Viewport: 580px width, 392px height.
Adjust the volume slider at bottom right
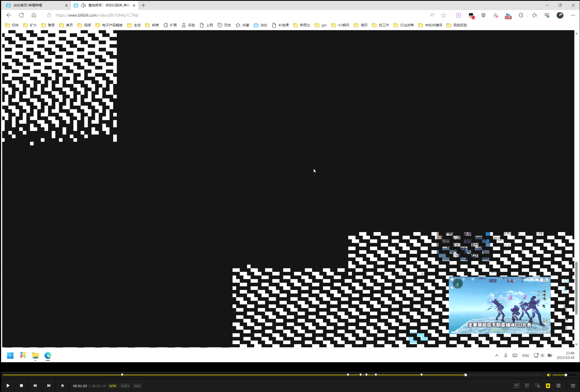(x=565, y=375)
